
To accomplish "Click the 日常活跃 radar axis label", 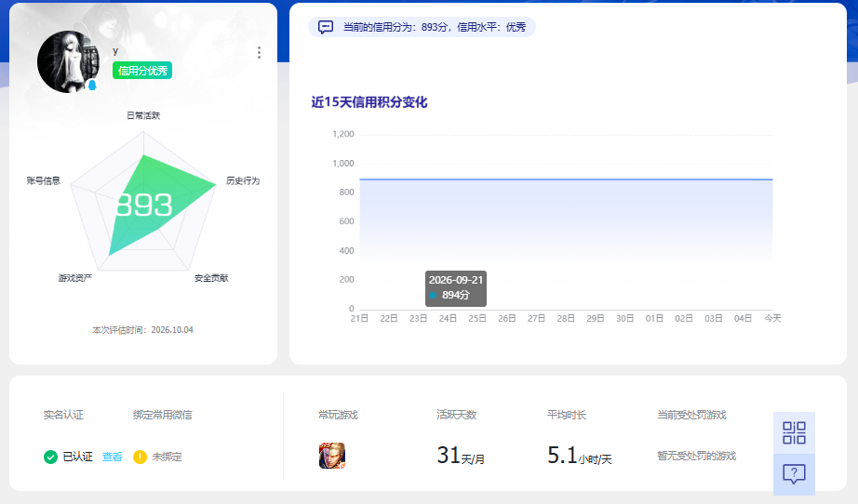I will (x=143, y=115).
